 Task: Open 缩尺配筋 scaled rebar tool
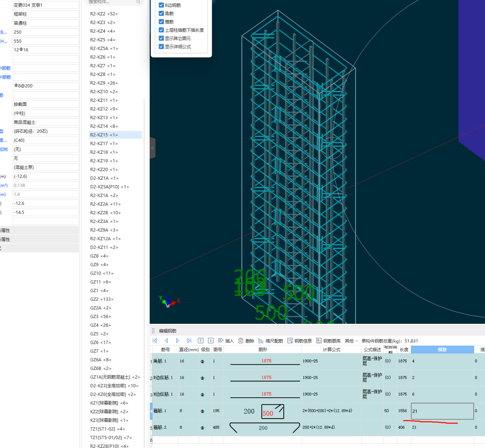pyautogui.click(x=270, y=341)
